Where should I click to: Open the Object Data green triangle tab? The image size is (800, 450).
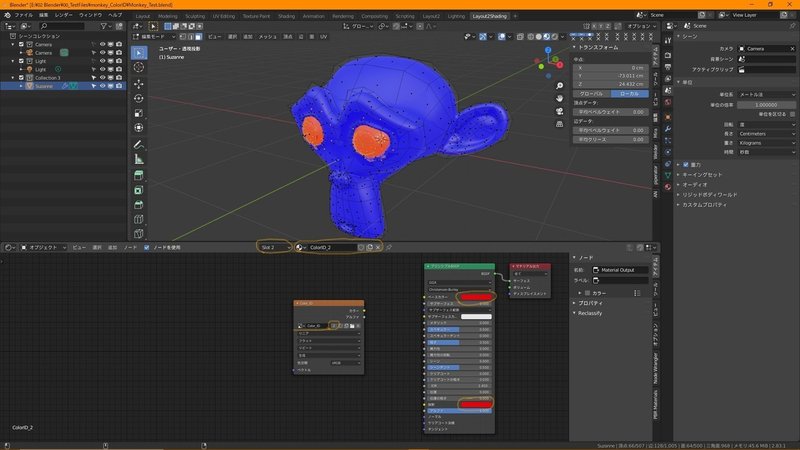click(668, 175)
